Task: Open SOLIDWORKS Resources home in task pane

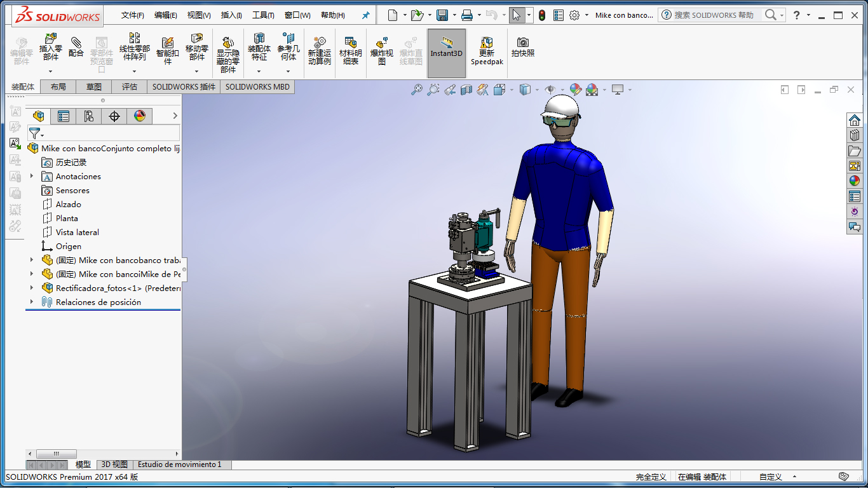Action: coord(855,120)
